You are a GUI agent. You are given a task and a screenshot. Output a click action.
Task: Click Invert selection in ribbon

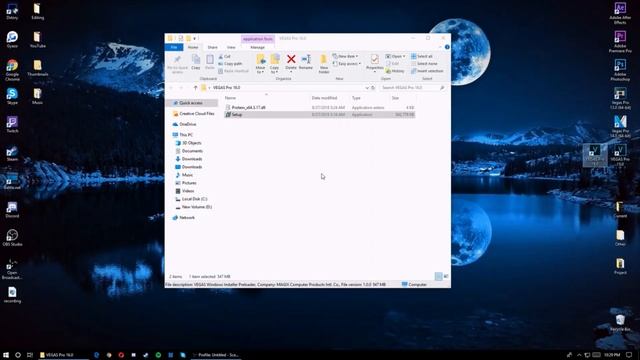(427, 71)
